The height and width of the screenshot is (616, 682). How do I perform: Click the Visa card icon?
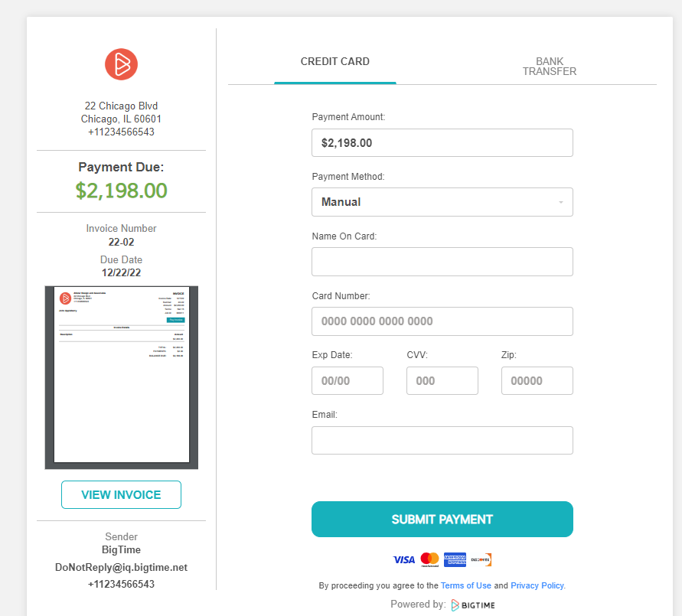point(404,560)
